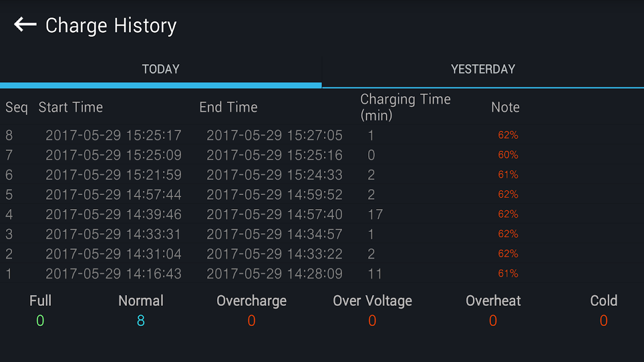Select the 11-minute charging session row

click(x=322, y=274)
